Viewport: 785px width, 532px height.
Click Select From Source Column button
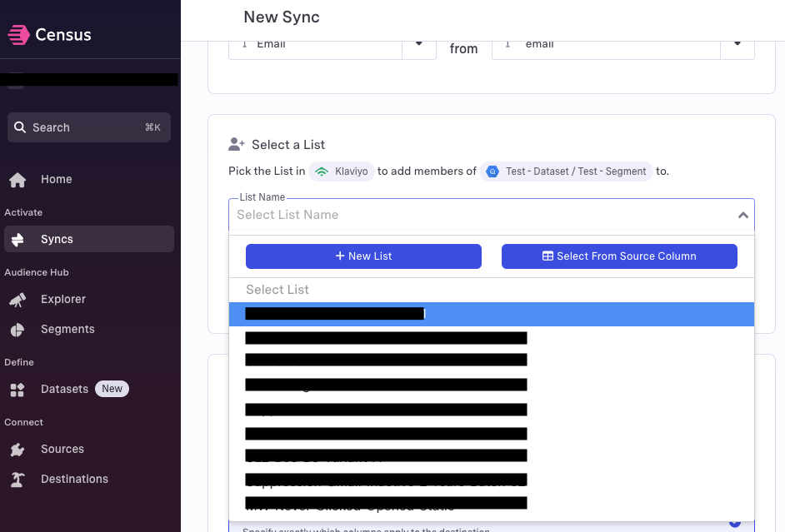pyautogui.click(x=619, y=256)
